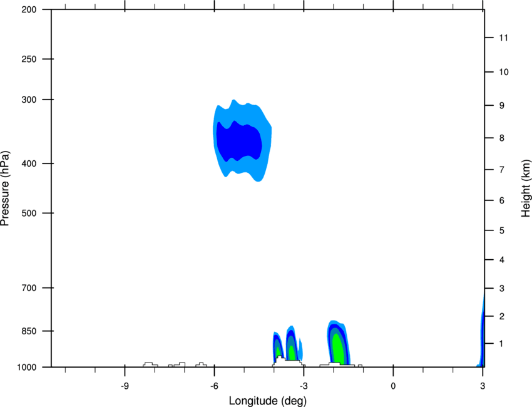Screen dimensions: 532x407
Task: Click the -6 longitude tick label
Action: (x=214, y=386)
